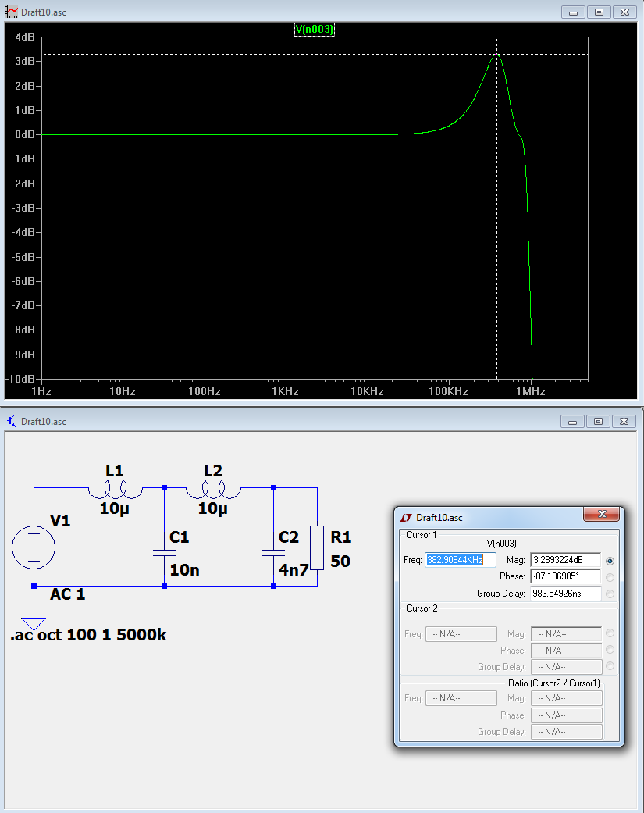Close the cursor readout dialog
The image size is (644, 813).
click(x=602, y=514)
